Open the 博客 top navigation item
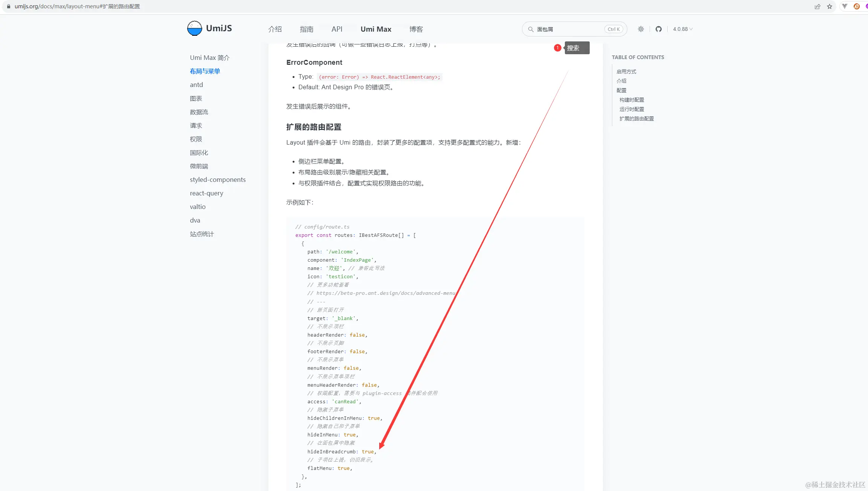This screenshot has height=491, width=868. pos(416,29)
